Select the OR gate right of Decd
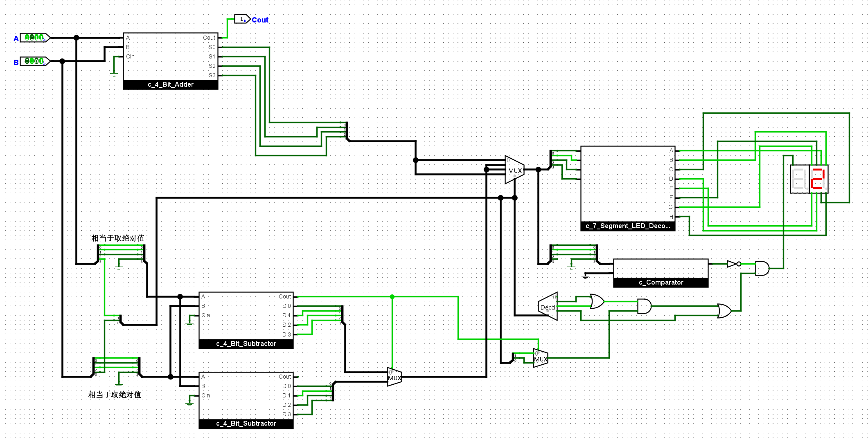 (597, 302)
